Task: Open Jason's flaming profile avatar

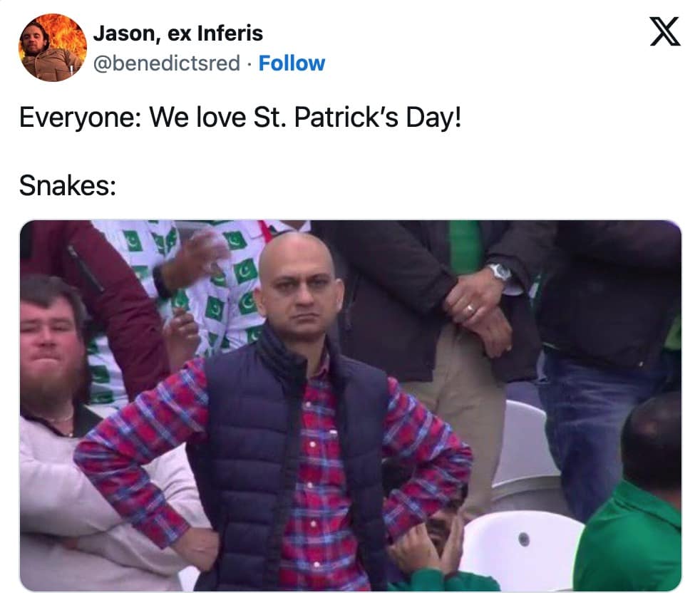Action: pyautogui.click(x=53, y=47)
